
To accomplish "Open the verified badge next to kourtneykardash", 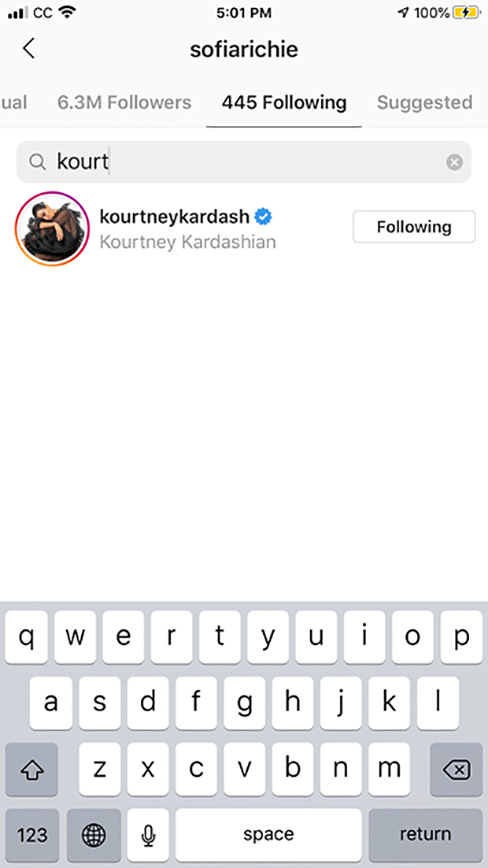I will click(264, 217).
